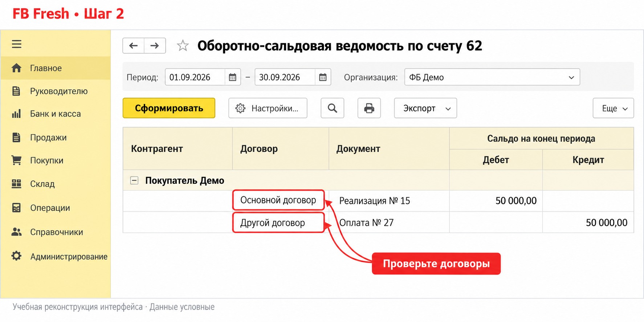Image resolution: width=644 pixels, height=322 pixels.
Task: Open the Покупки section
Action: click(x=56, y=160)
